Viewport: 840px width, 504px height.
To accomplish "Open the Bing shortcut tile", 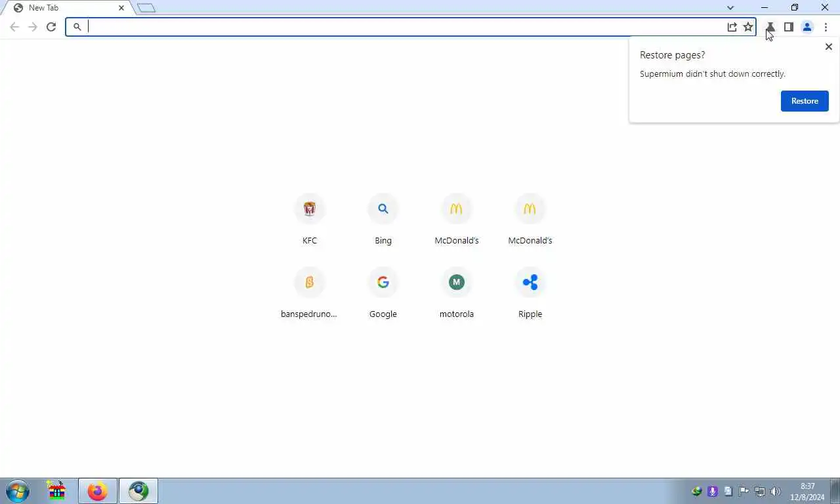I will click(x=383, y=220).
